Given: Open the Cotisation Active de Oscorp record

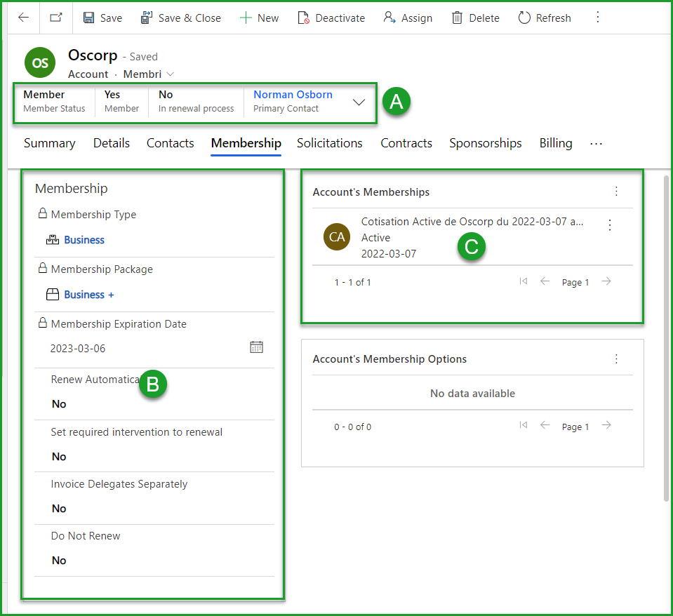Looking at the screenshot, I should [472, 222].
